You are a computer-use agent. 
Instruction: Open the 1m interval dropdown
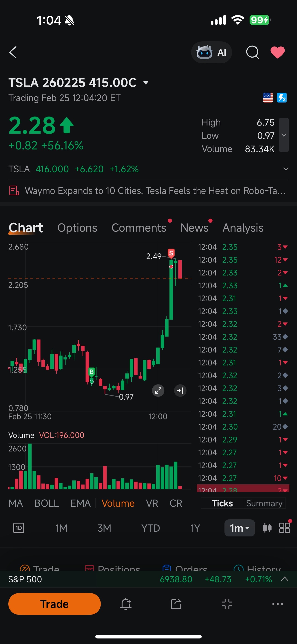click(239, 528)
